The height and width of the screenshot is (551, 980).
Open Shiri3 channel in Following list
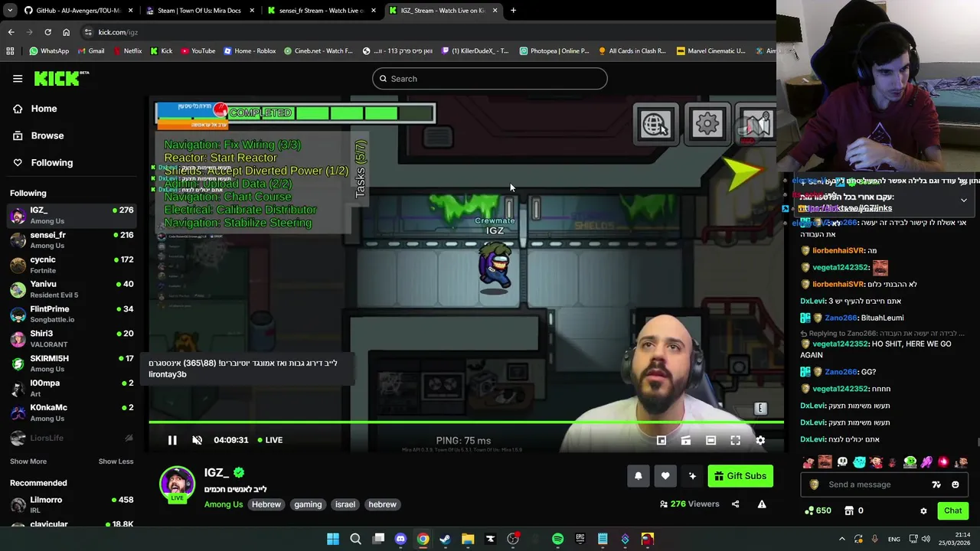71,339
